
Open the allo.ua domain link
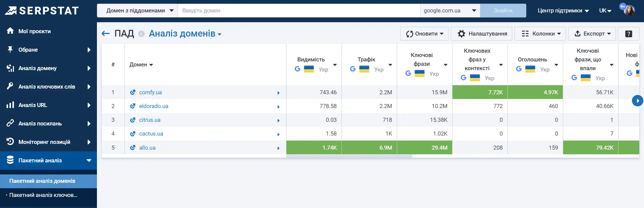pos(147,148)
